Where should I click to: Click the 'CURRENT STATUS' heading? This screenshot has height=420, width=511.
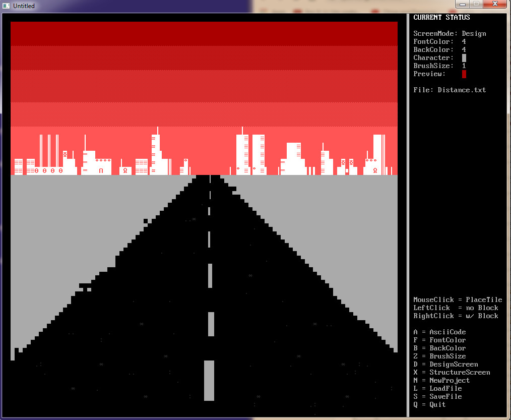(441, 18)
